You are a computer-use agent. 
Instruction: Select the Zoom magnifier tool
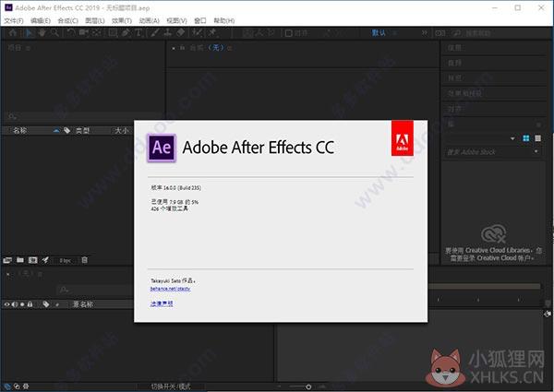(54, 33)
